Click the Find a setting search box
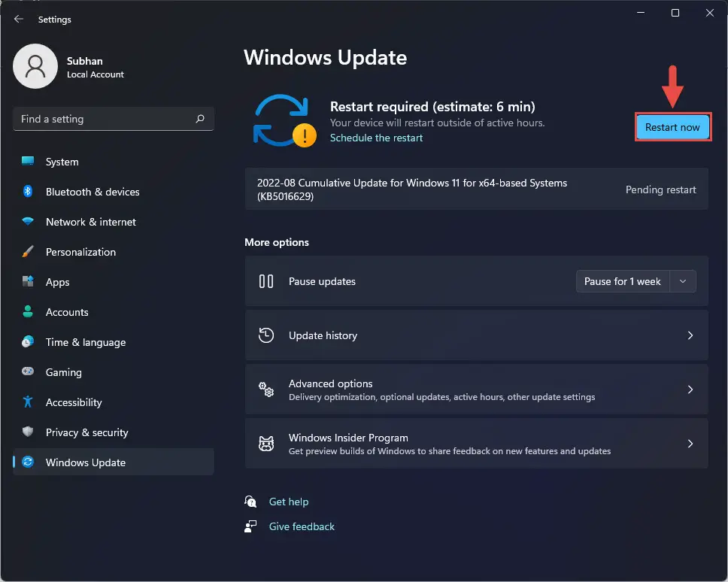728x582 pixels. (114, 119)
